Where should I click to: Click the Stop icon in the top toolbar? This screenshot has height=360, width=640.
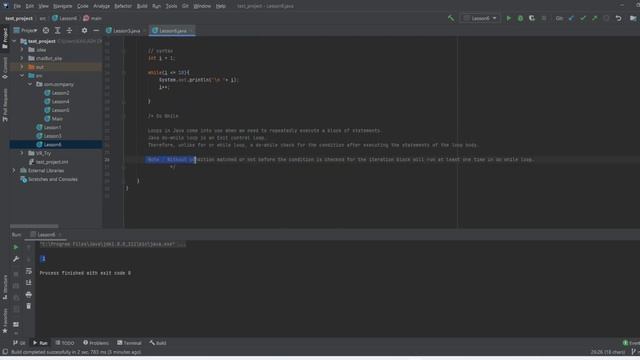tap(544, 18)
